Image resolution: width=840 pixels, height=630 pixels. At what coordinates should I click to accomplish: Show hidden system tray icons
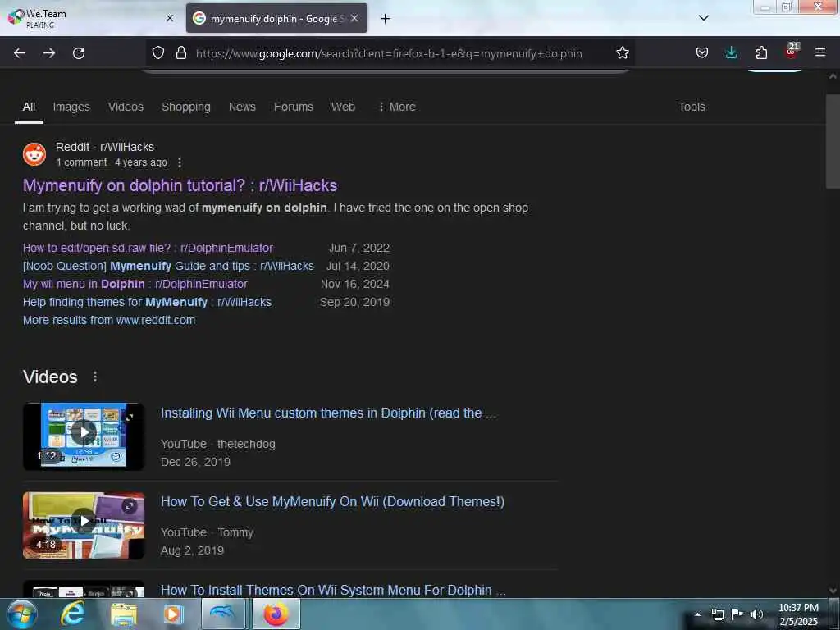tap(697, 614)
